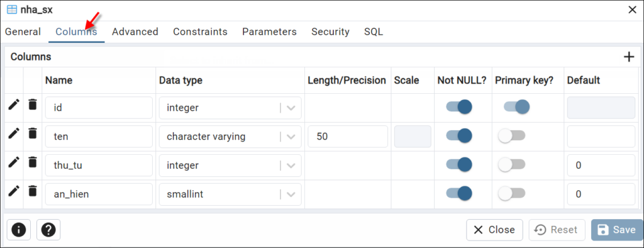Edit the thu_tu column row
Image resolution: width=644 pixels, height=248 pixels.
[x=14, y=162]
